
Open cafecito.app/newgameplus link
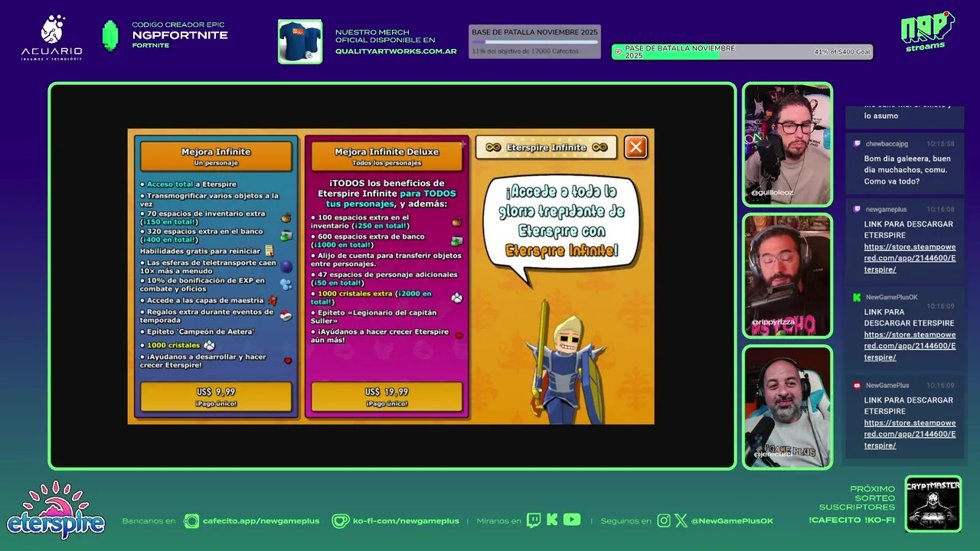click(x=261, y=521)
